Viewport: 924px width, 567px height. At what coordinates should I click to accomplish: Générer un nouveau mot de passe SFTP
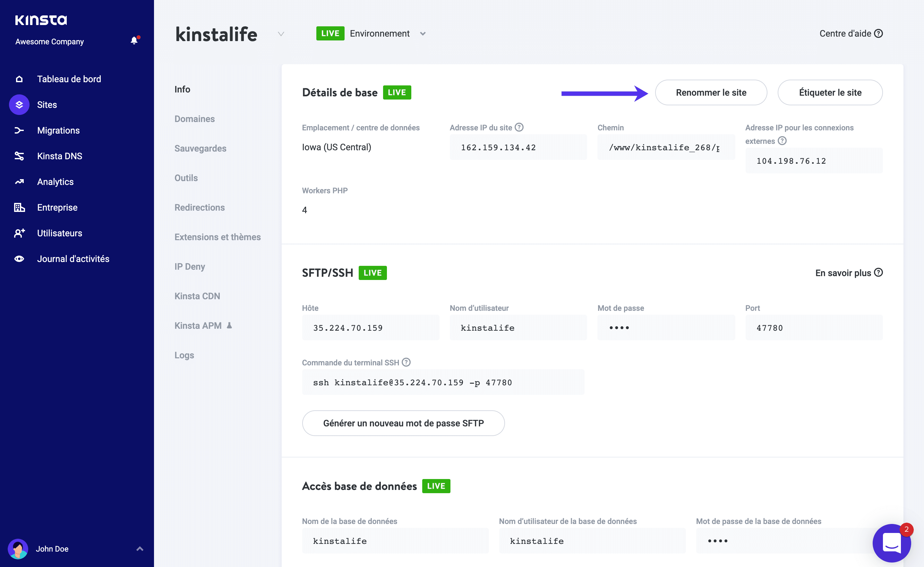pyautogui.click(x=404, y=423)
